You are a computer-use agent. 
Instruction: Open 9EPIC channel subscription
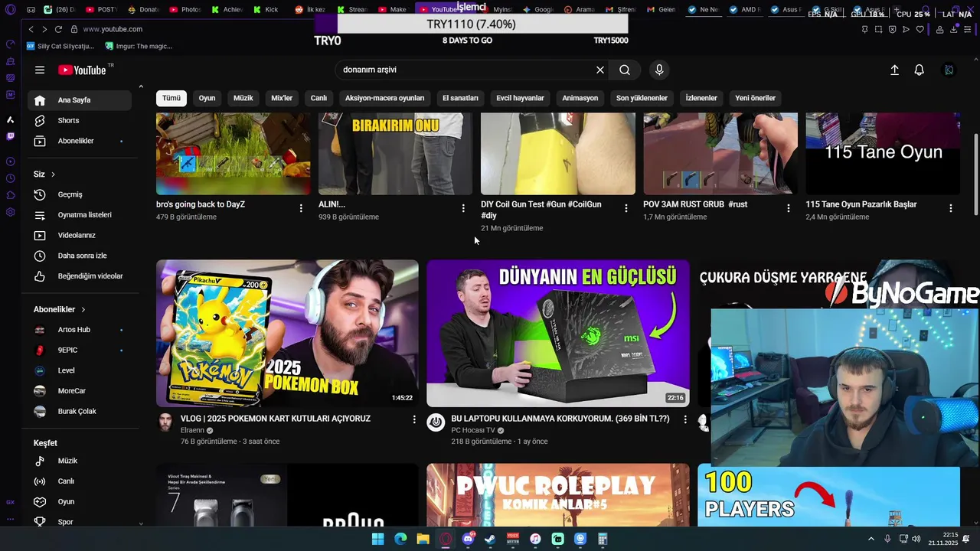pyautogui.click(x=80, y=350)
